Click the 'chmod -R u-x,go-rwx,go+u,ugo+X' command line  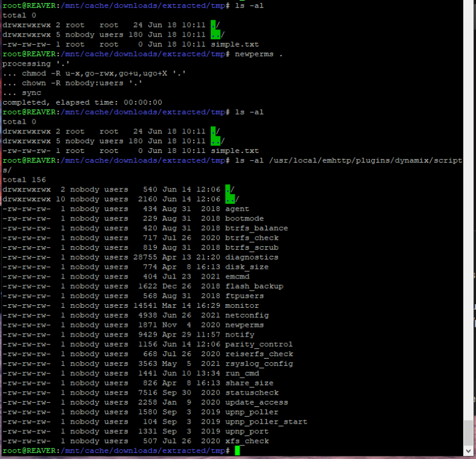pyautogui.click(x=94, y=73)
